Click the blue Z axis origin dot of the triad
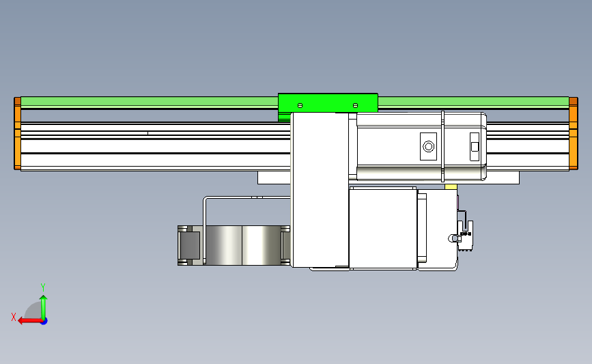592x364 pixels. pyautogui.click(x=44, y=322)
